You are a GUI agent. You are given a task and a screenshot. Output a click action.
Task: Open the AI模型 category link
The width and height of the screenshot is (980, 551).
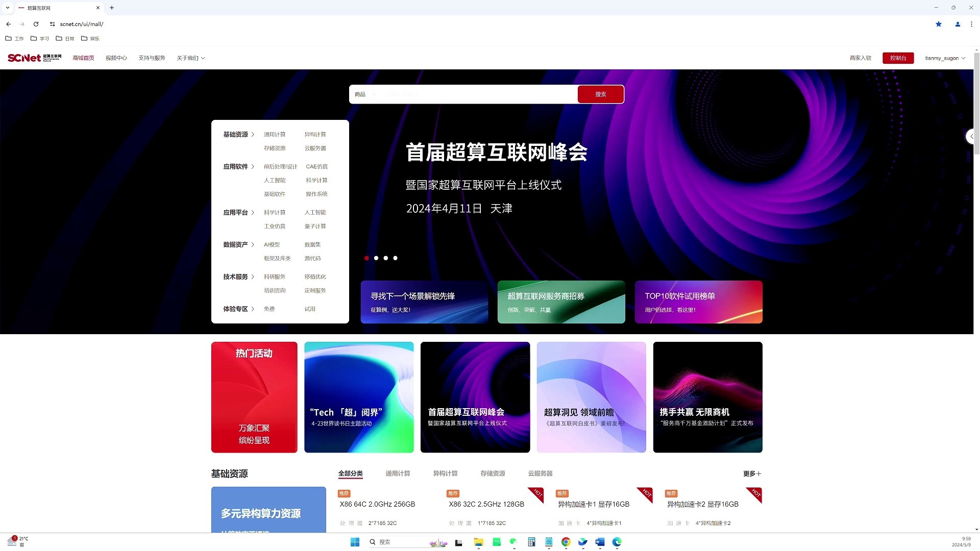[272, 245]
